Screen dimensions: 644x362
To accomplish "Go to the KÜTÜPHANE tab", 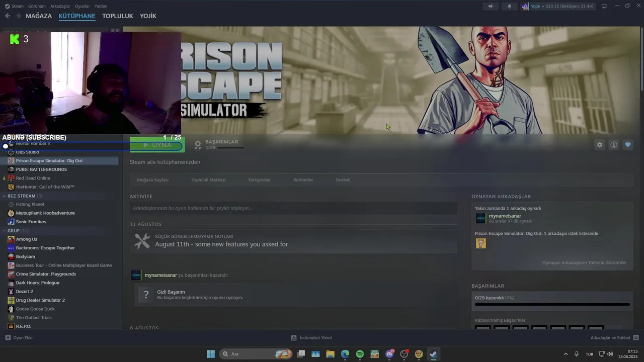I will (77, 16).
